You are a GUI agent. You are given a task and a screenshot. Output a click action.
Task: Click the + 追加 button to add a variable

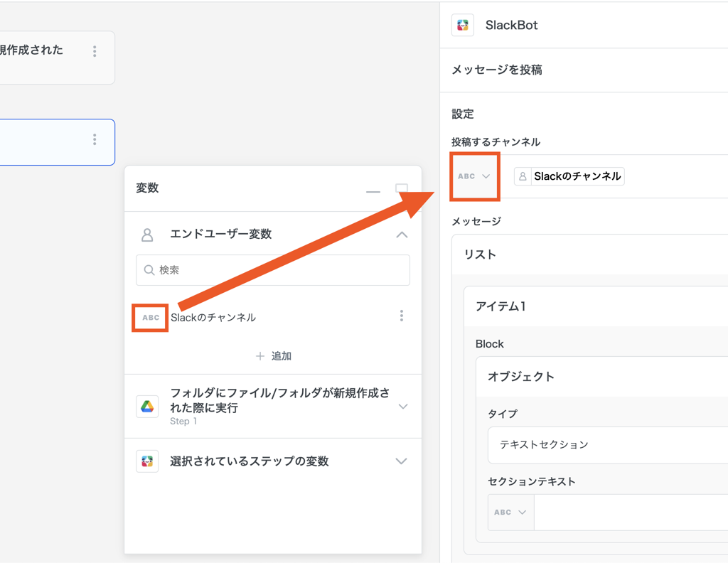coord(273,356)
